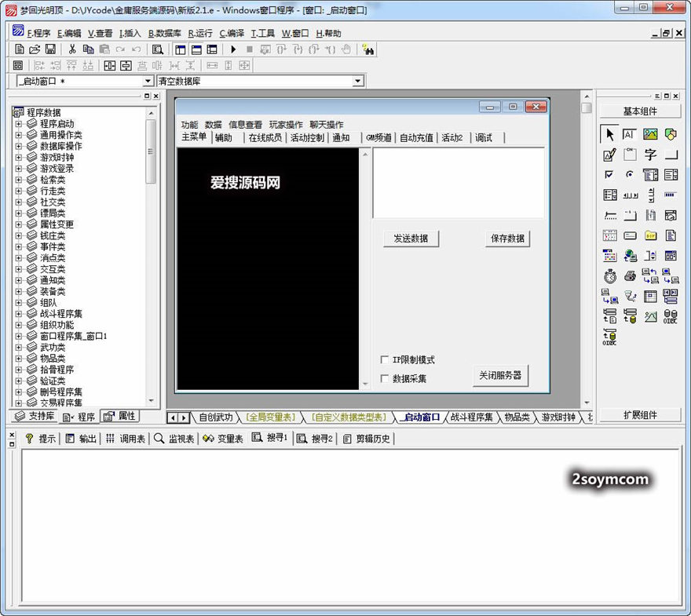Viewport: 691px width, 616px height.
Task: Expand the 数据库操作 tree node
Action: 19,146
